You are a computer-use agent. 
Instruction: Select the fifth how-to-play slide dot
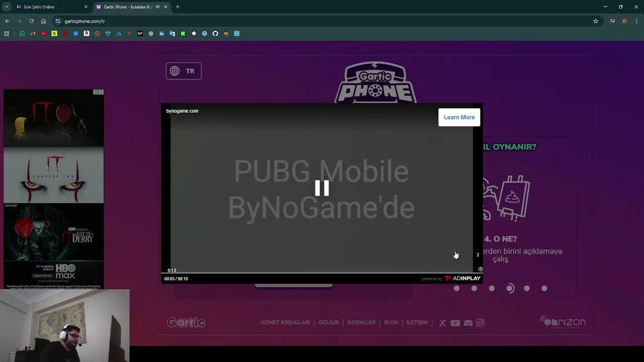[527, 289]
